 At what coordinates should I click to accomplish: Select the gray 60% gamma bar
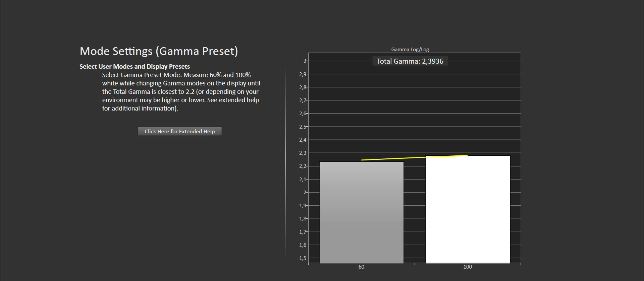pos(361,212)
